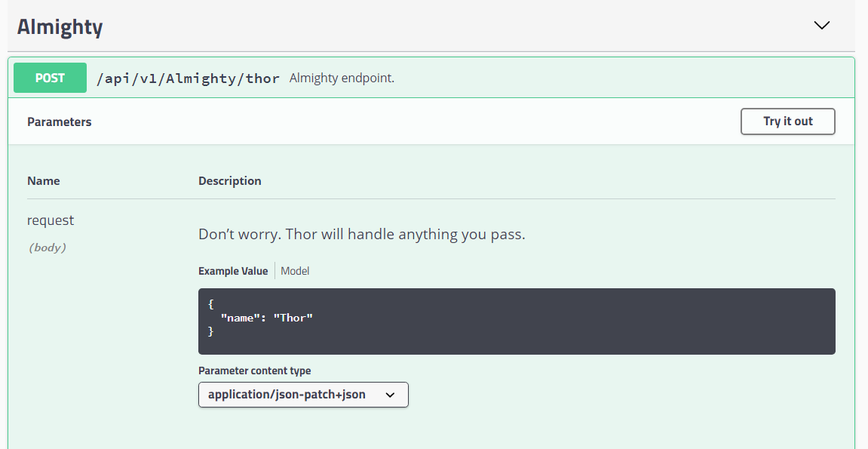Click the Description column header
Image resolution: width=868 pixels, height=449 pixels.
(x=229, y=180)
